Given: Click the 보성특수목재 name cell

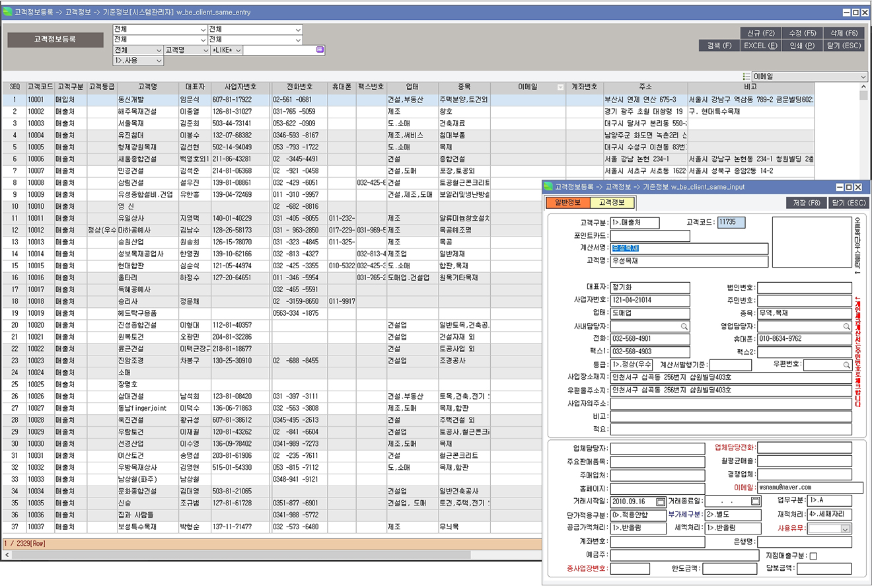Looking at the screenshot, I should [147, 527].
